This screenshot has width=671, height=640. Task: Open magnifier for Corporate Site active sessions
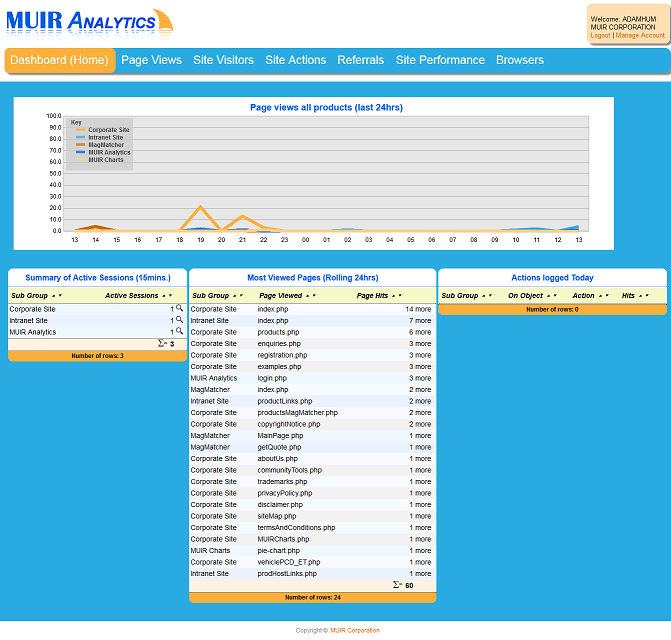pyautogui.click(x=180, y=309)
